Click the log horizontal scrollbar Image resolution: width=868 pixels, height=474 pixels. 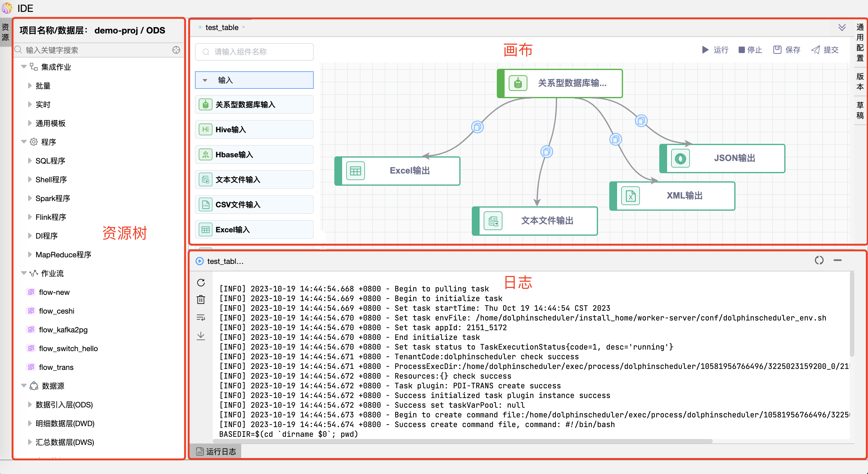point(462,441)
